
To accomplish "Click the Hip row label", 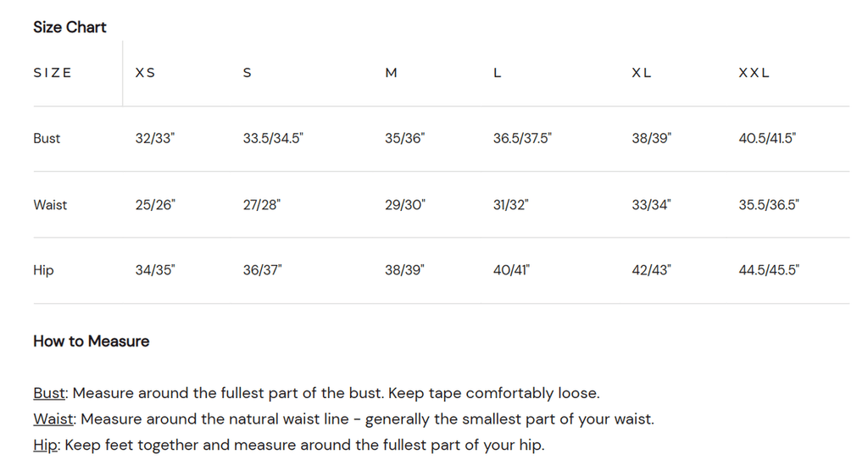I will [43, 270].
